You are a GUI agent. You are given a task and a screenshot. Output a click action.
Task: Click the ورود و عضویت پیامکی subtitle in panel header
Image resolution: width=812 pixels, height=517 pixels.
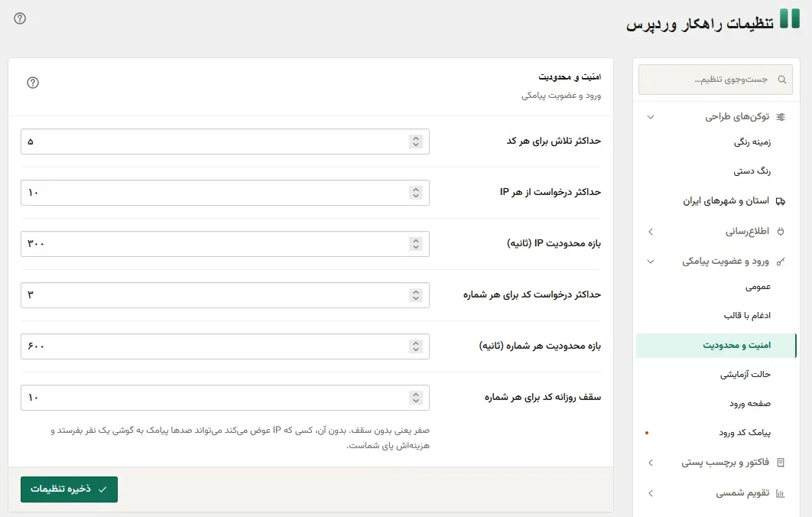(561, 96)
